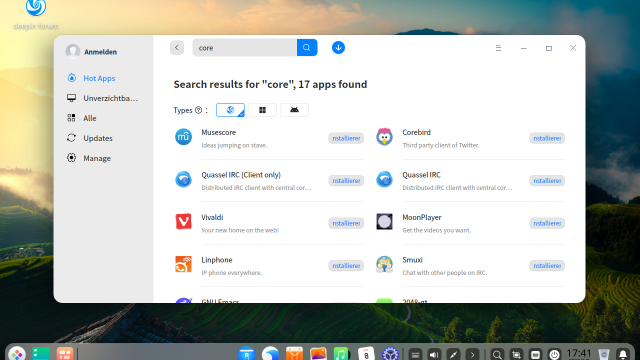
Task: Open the image viewer dock icon
Action: (x=318, y=353)
